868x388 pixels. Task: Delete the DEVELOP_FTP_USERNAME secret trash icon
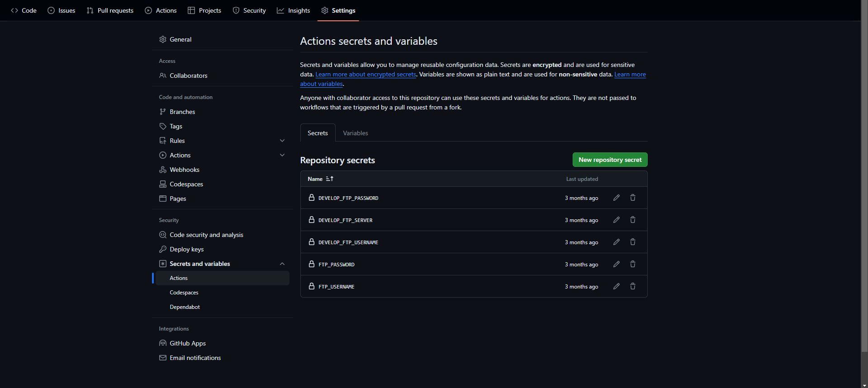tap(633, 242)
